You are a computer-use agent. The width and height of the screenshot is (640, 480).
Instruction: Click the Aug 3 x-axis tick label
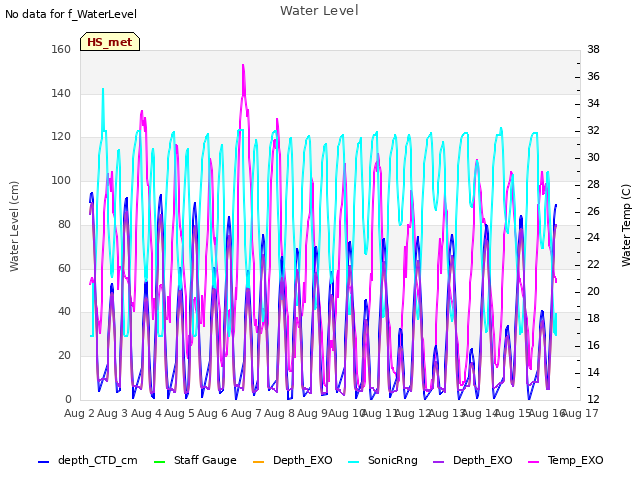tap(112, 413)
